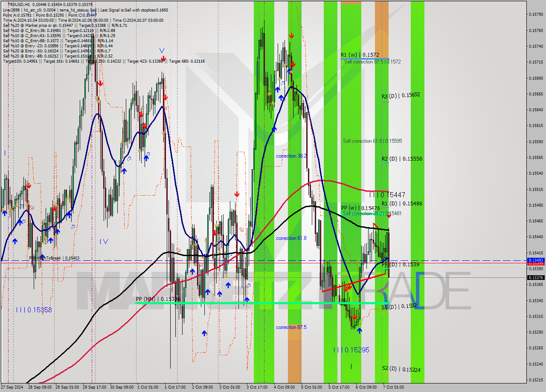This screenshot has height=392, width=546.
Task: Click the 0.15690 price axis value
Action: coord(536,78)
